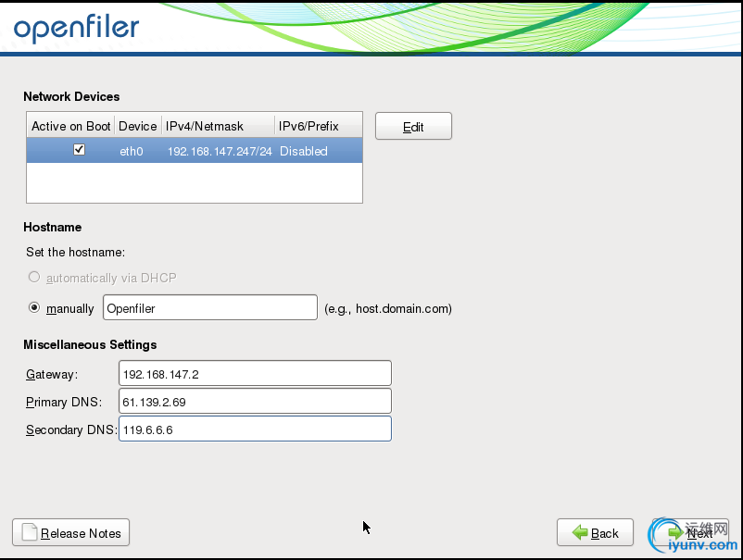Click the document icon on Release Notes
The width and height of the screenshot is (743, 560).
tap(30, 532)
